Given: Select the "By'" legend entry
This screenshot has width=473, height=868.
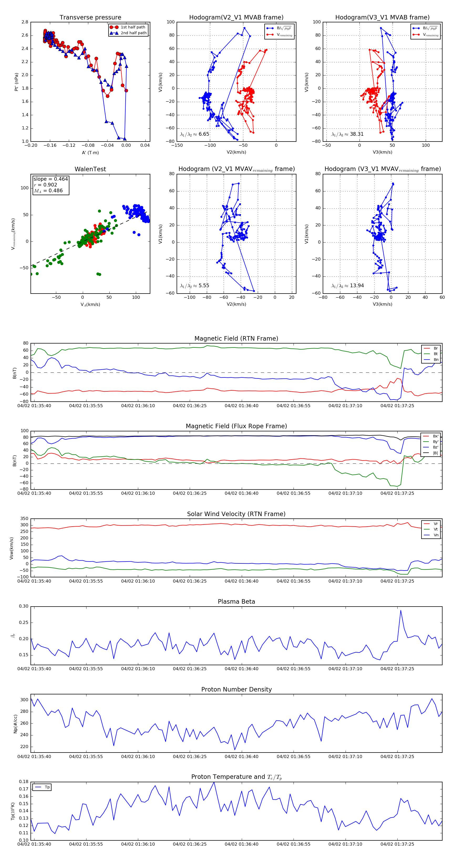Looking at the screenshot, I should pyautogui.click(x=431, y=442).
